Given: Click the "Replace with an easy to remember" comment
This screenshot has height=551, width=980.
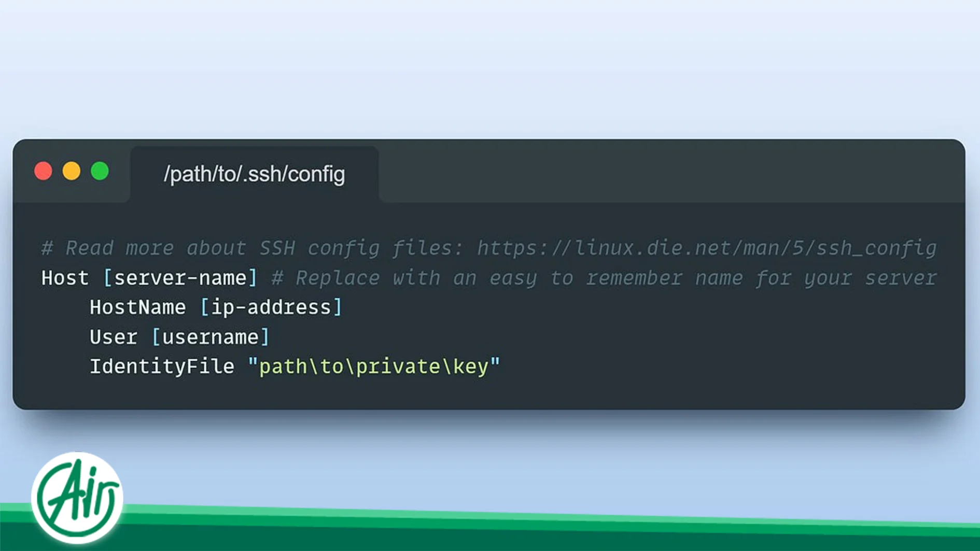Looking at the screenshot, I should pyautogui.click(x=604, y=278).
